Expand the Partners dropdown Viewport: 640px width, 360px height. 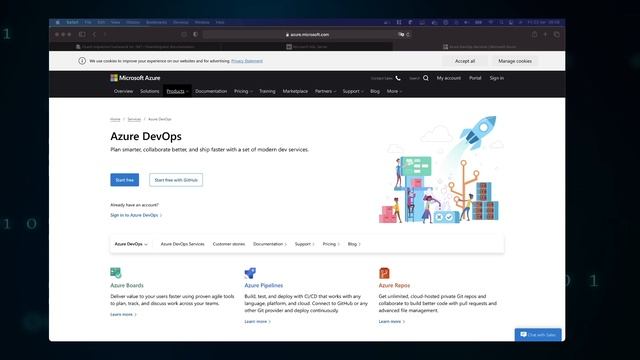[325, 91]
